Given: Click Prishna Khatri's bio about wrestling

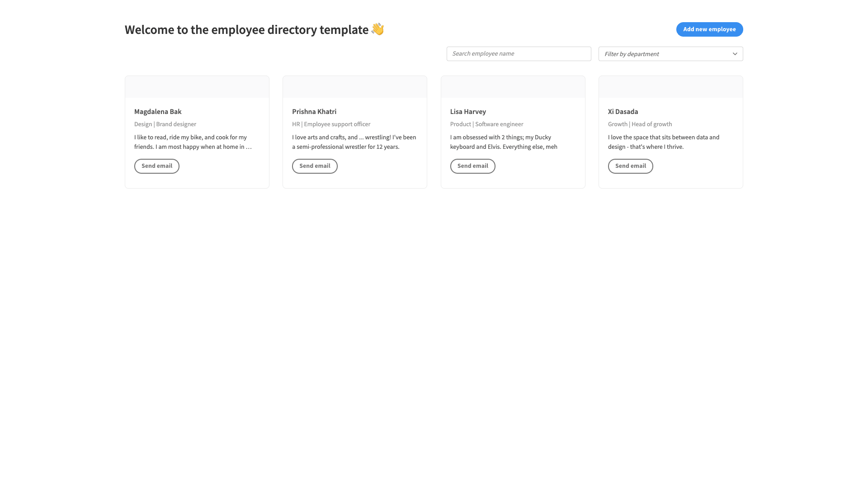Looking at the screenshot, I should [x=354, y=142].
